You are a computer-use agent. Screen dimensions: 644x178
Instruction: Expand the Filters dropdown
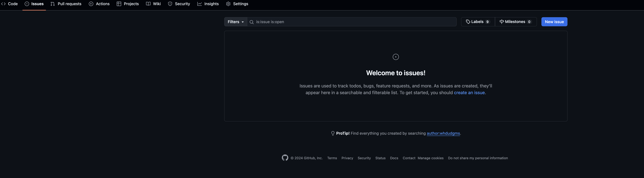click(235, 22)
